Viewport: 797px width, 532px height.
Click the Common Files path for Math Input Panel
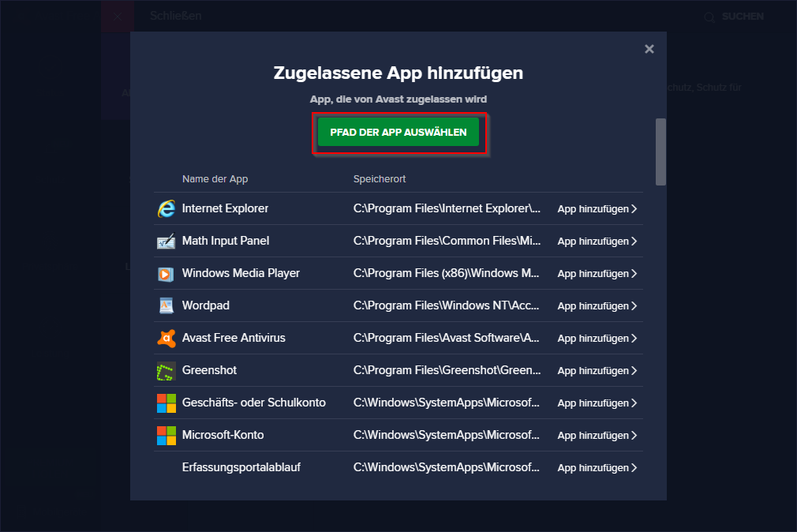click(x=447, y=241)
